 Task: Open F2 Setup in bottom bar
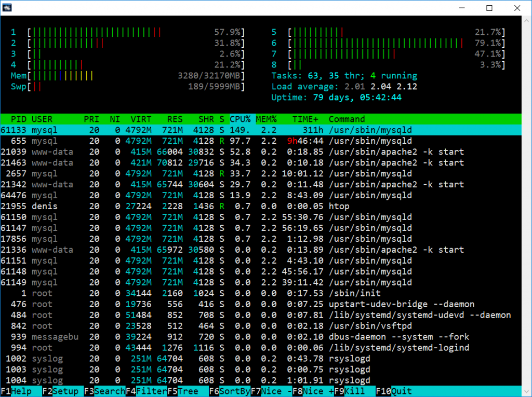tap(63, 391)
